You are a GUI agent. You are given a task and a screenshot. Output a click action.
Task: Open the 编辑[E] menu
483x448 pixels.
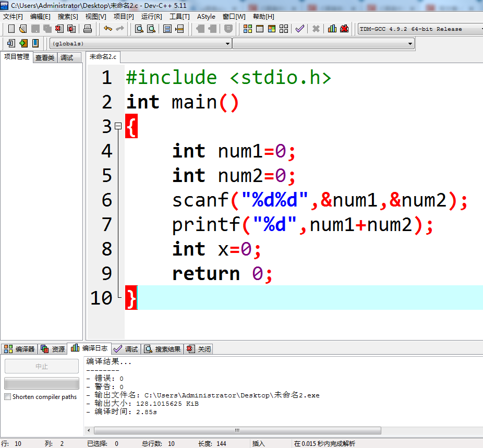pos(40,17)
